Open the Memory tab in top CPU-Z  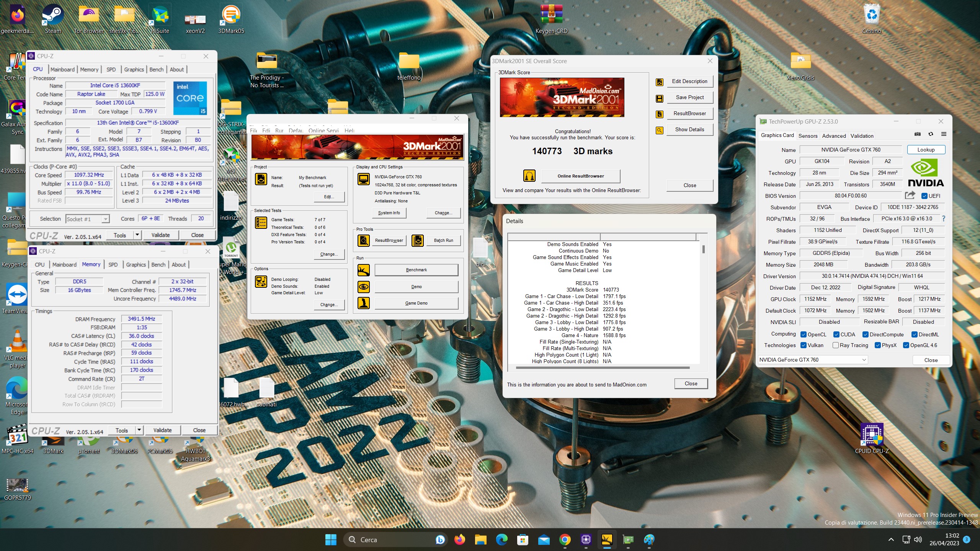pos(89,69)
